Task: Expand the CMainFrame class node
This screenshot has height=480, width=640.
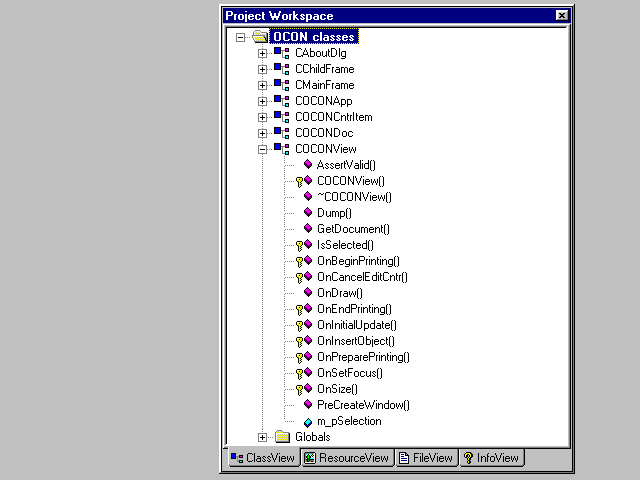Action: tap(262, 85)
